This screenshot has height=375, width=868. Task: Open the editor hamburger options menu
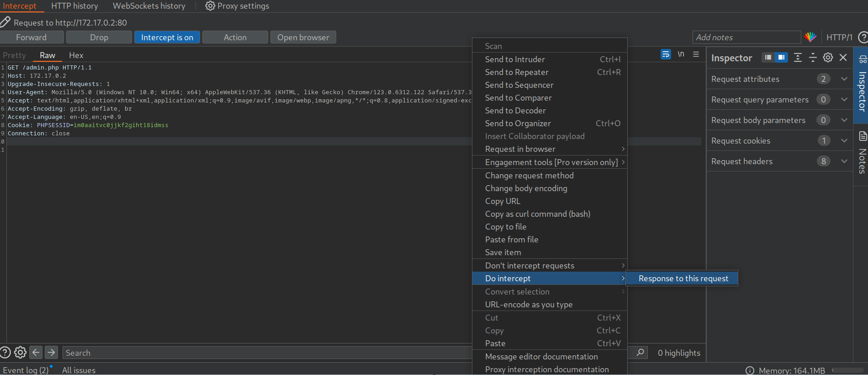(696, 54)
